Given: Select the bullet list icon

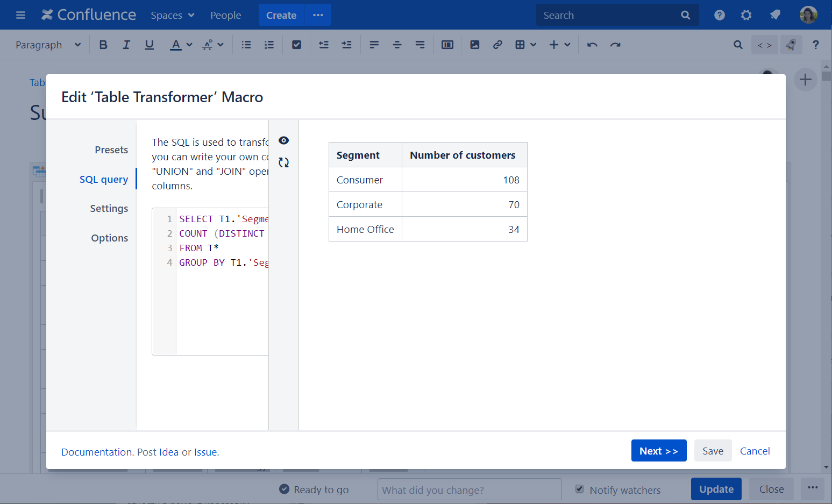Looking at the screenshot, I should click(x=246, y=45).
